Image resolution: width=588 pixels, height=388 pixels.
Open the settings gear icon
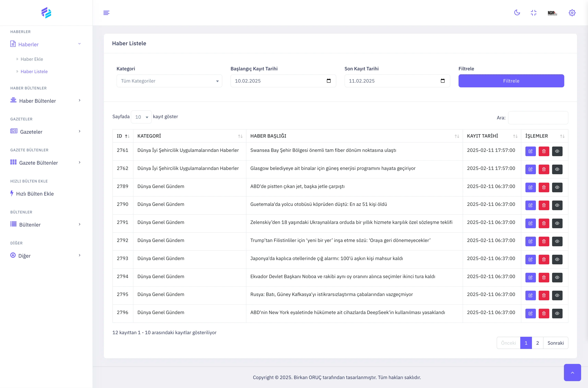click(572, 13)
